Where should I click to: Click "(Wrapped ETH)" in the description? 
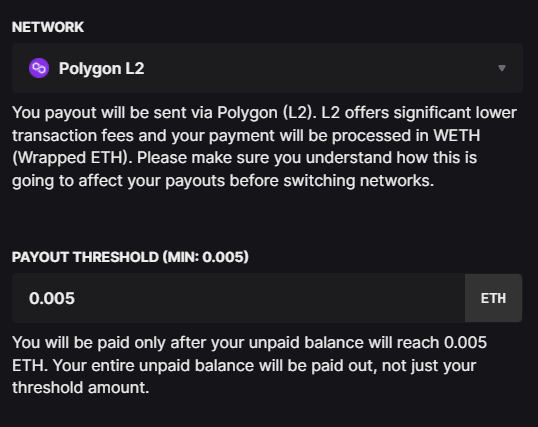(72, 158)
